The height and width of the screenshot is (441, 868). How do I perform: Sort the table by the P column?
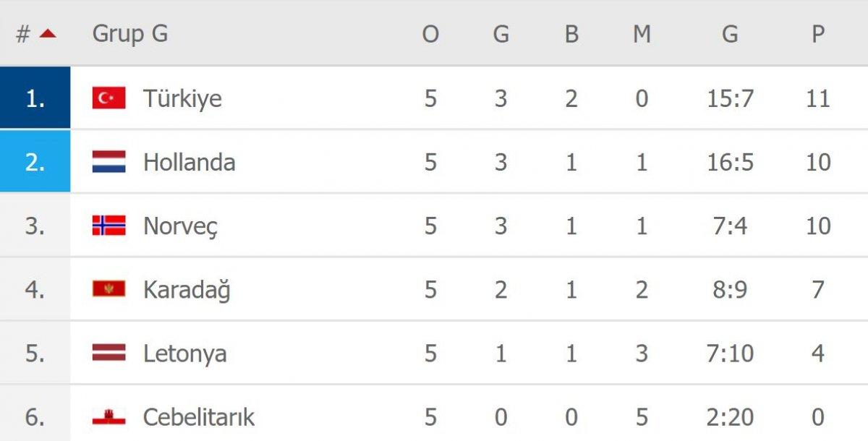[x=817, y=33]
